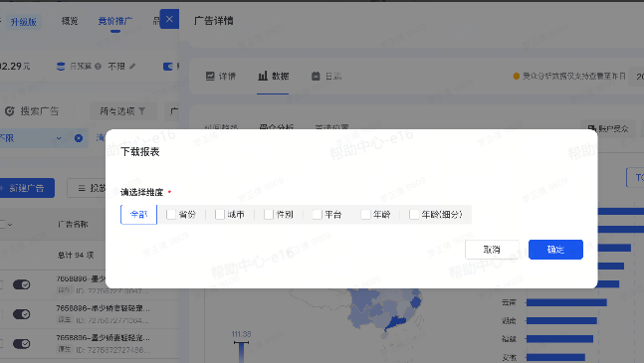Confirm the download with 确定
The width and height of the screenshot is (644, 363).
point(555,250)
